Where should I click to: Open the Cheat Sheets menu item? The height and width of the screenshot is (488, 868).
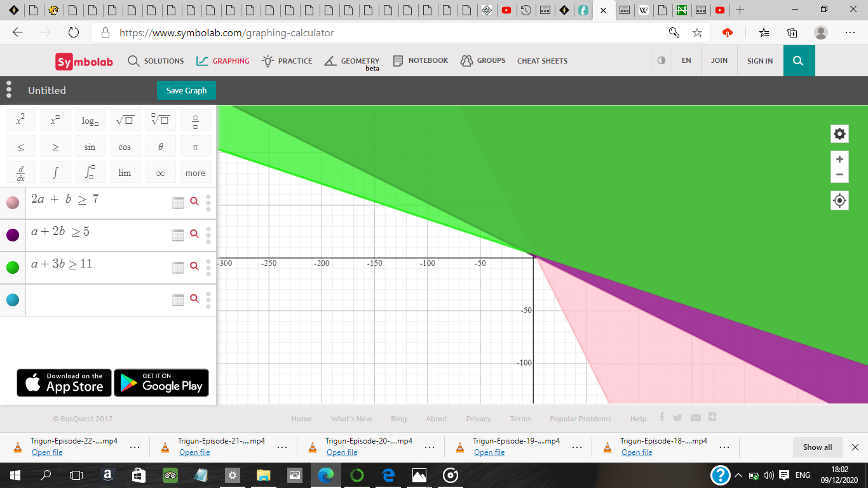pyautogui.click(x=542, y=61)
